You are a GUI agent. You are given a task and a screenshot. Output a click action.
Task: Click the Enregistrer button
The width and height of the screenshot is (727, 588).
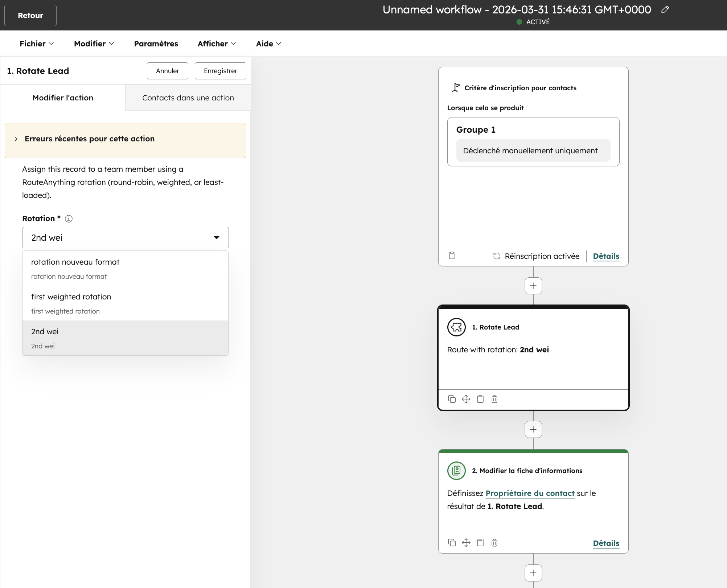[220, 71]
